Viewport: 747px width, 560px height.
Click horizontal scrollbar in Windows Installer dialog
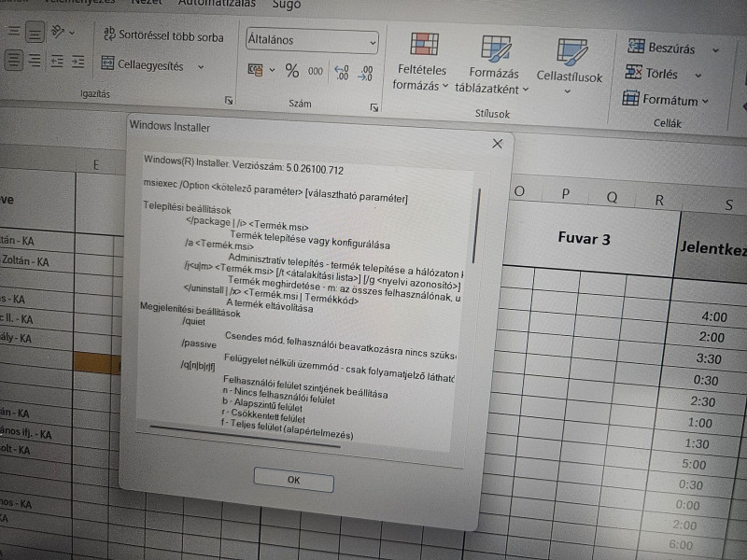(245, 436)
